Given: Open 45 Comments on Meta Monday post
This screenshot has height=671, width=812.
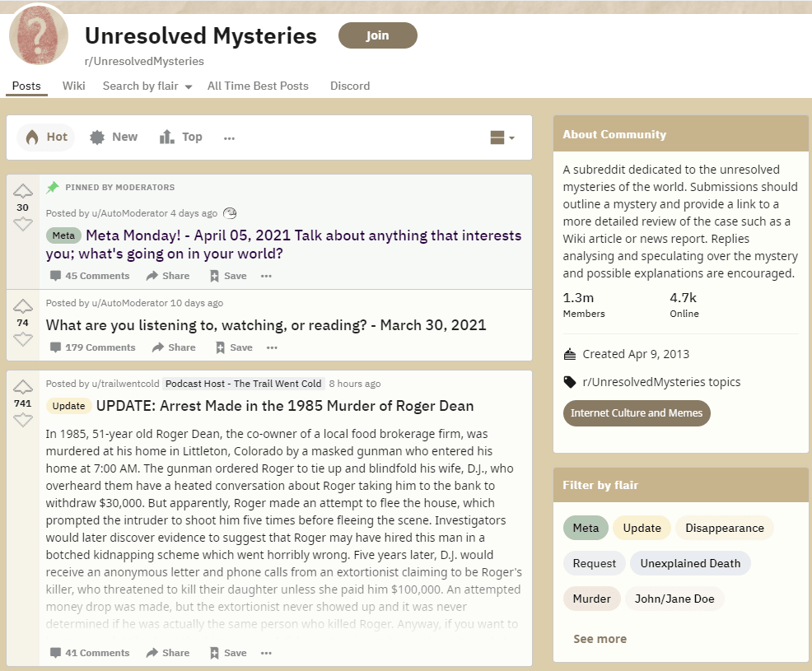Looking at the screenshot, I should [x=90, y=276].
